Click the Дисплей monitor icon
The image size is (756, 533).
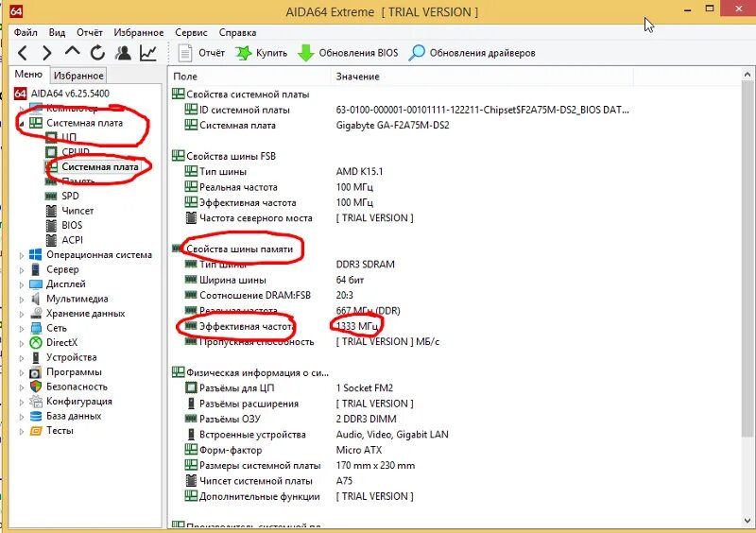point(36,284)
